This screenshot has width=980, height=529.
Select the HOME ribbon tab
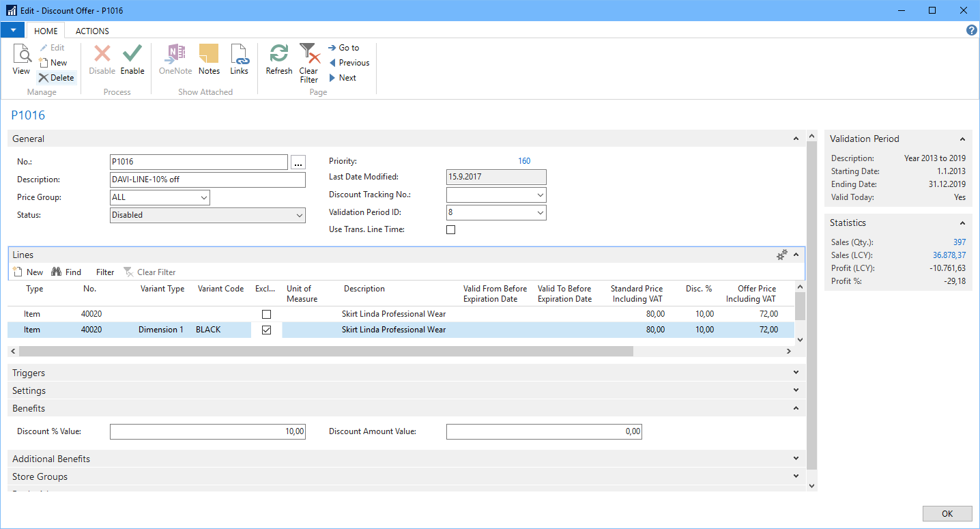(46, 31)
